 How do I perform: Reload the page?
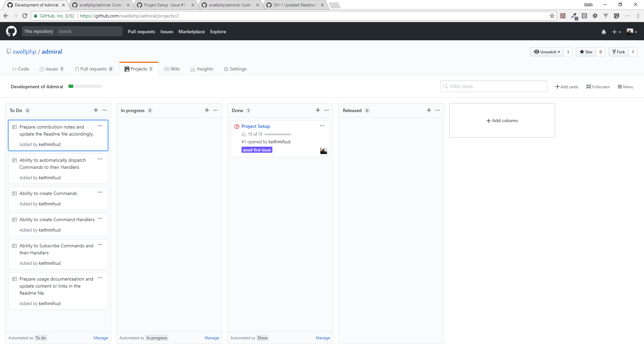coord(25,16)
